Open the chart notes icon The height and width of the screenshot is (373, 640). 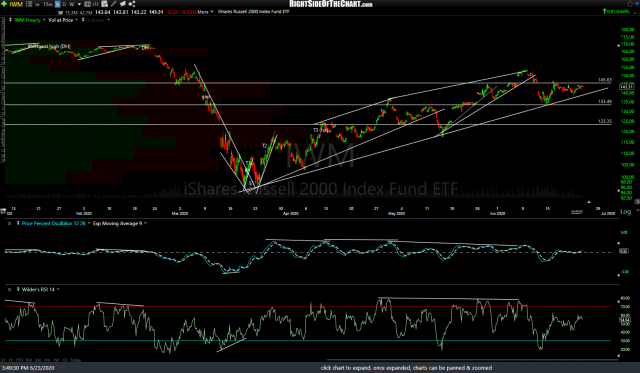click(104, 4)
